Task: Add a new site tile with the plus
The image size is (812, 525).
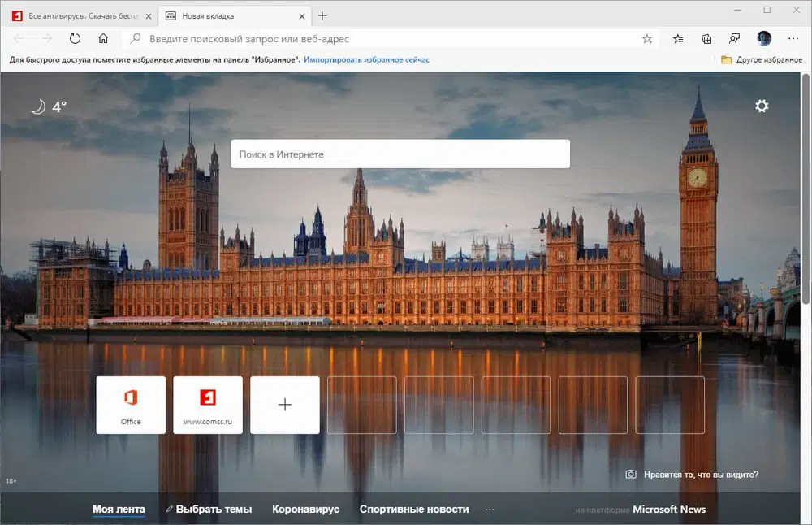Action: pos(284,404)
